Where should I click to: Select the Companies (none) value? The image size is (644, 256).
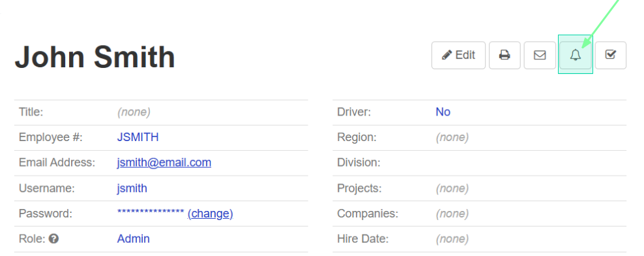[452, 214]
